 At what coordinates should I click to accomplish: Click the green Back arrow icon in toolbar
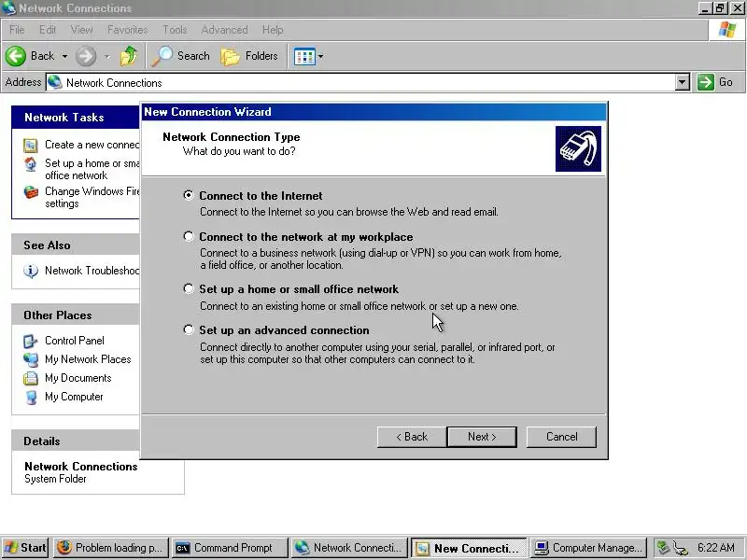16,56
